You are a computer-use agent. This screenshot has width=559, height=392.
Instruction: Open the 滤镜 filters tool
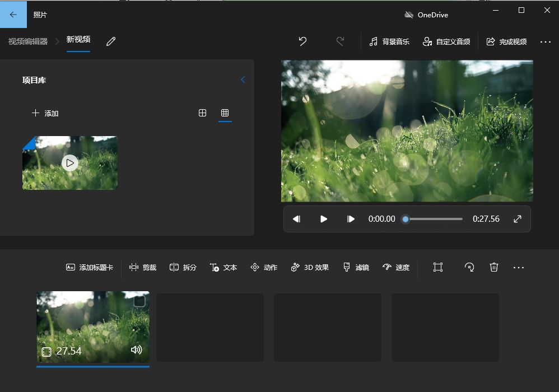(356, 267)
